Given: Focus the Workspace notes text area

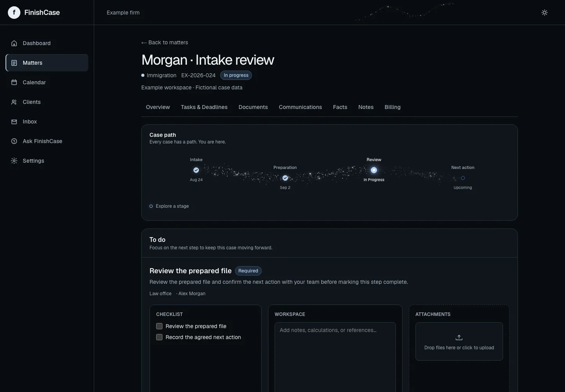Looking at the screenshot, I should coord(335,357).
